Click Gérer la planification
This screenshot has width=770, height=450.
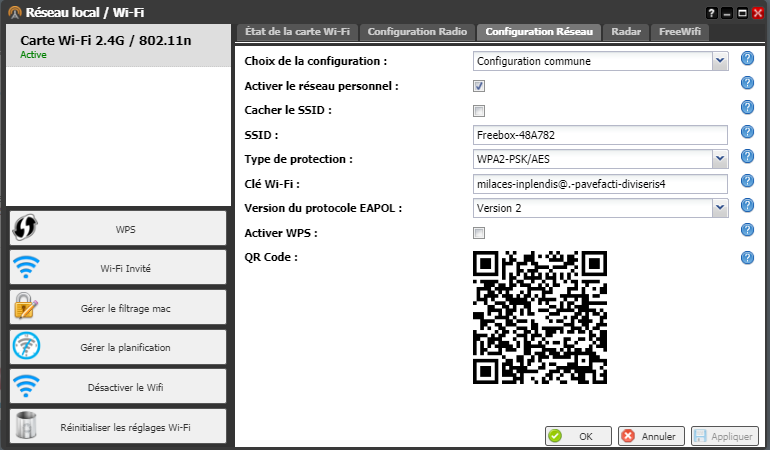point(118,347)
